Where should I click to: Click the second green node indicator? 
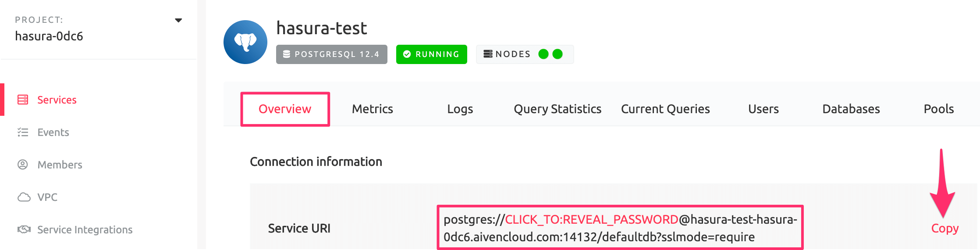pyautogui.click(x=557, y=54)
